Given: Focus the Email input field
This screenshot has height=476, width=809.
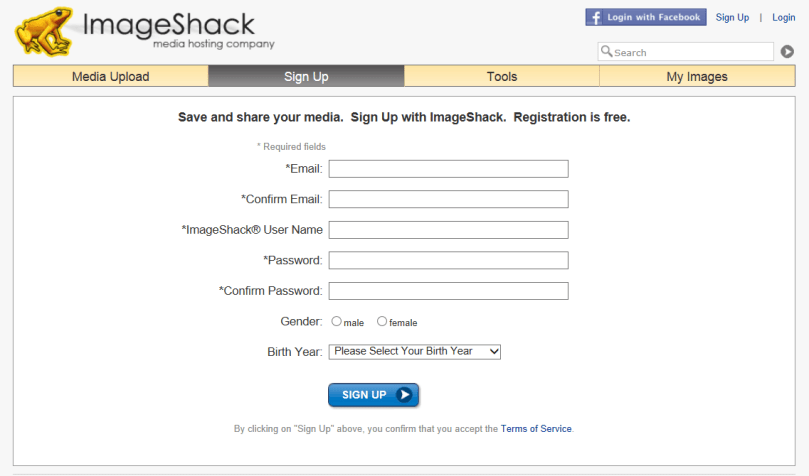Looking at the screenshot, I should [x=448, y=169].
